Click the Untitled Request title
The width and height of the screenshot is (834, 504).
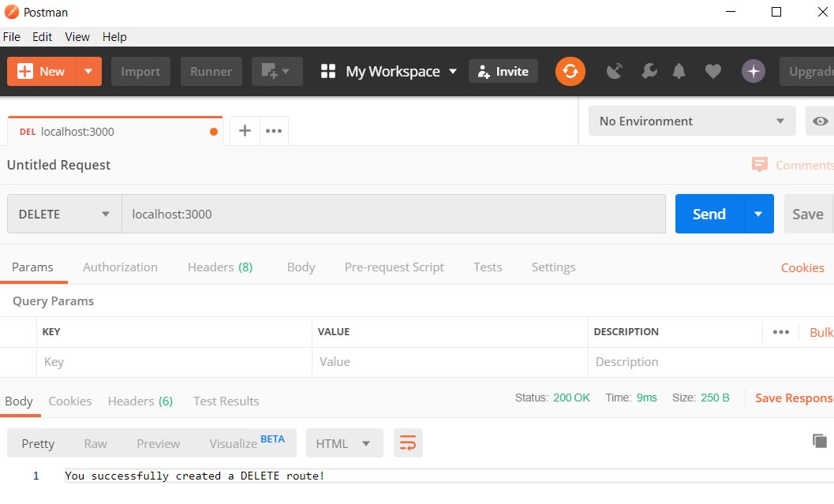click(58, 165)
